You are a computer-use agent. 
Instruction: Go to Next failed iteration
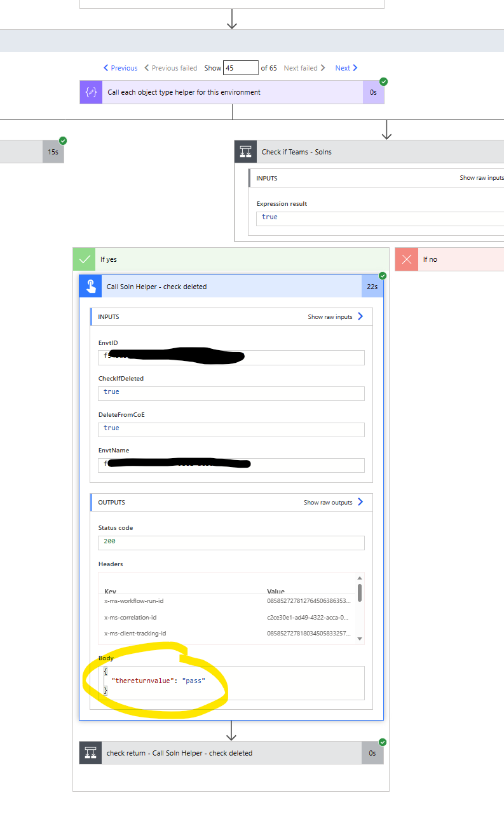coord(304,68)
